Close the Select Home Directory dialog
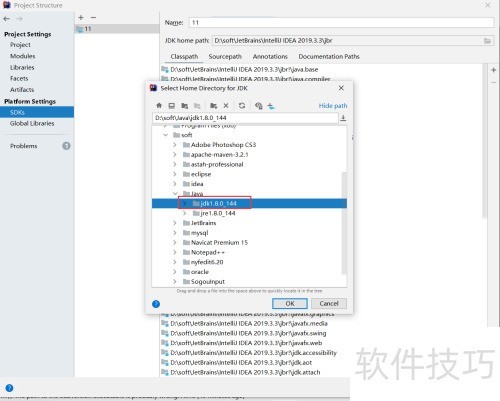 (x=341, y=88)
